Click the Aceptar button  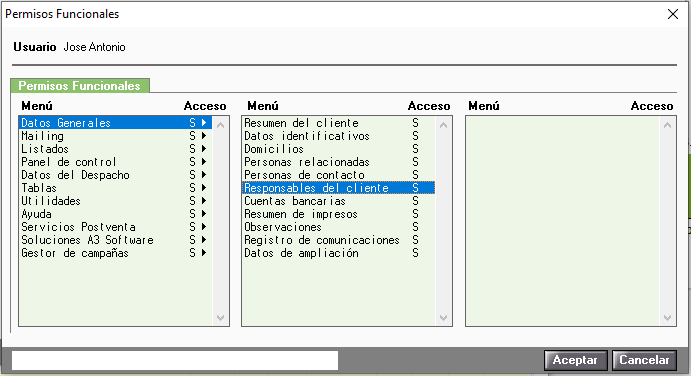click(575, 360)
